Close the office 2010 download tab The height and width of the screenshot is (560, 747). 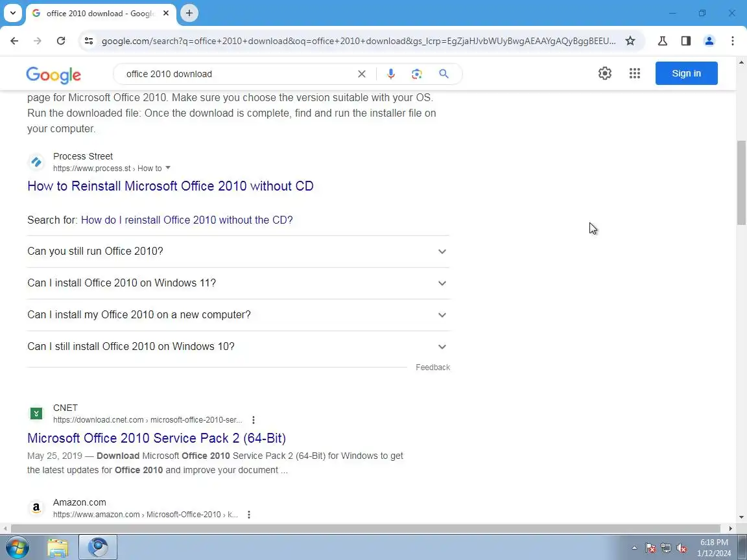click(x=166, y=14)
